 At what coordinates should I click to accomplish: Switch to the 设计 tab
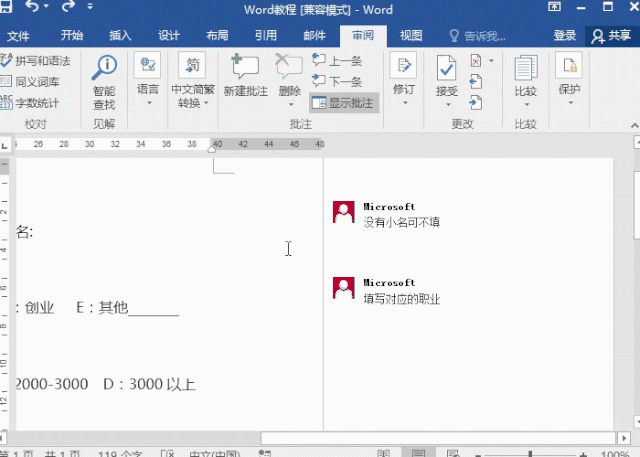click(169, 35)
